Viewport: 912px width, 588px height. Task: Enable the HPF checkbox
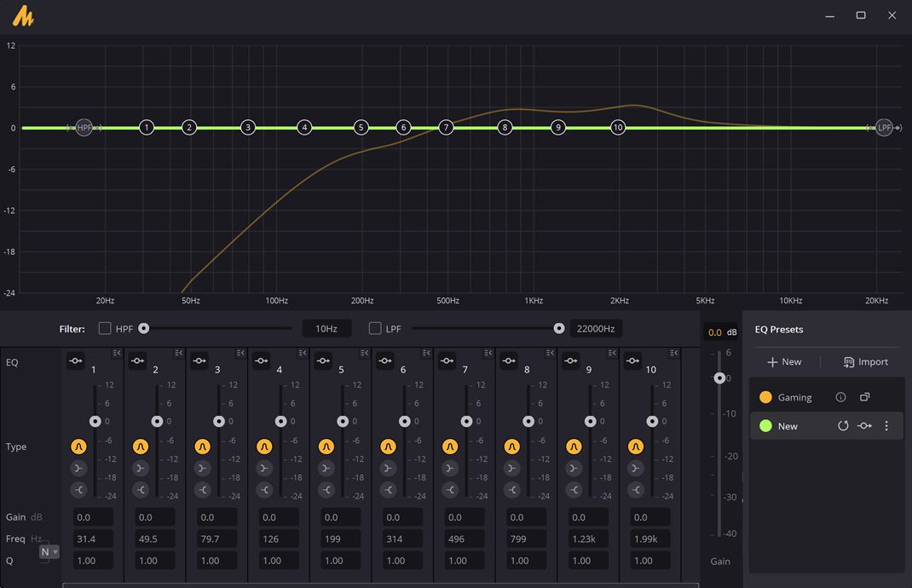(x=105, y=329)
